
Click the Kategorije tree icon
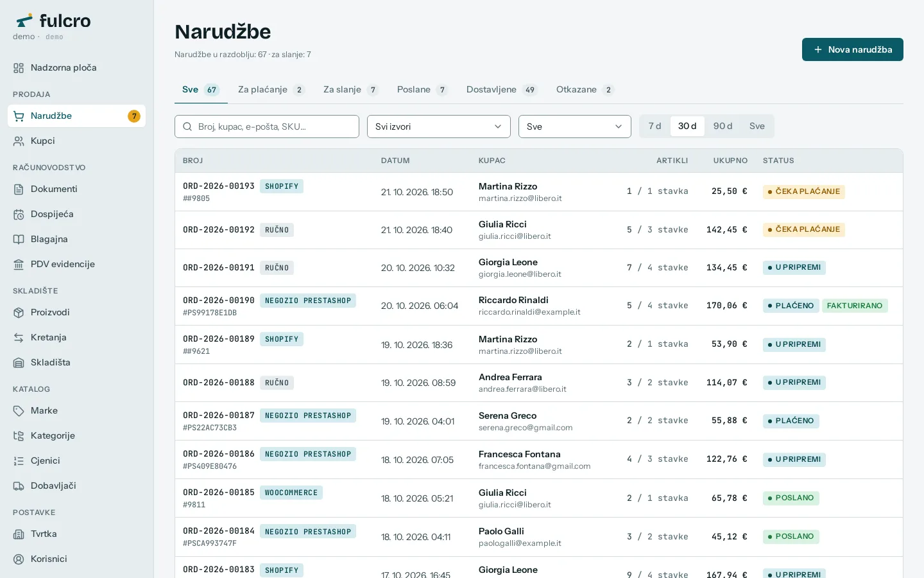(x=19, y=436)
